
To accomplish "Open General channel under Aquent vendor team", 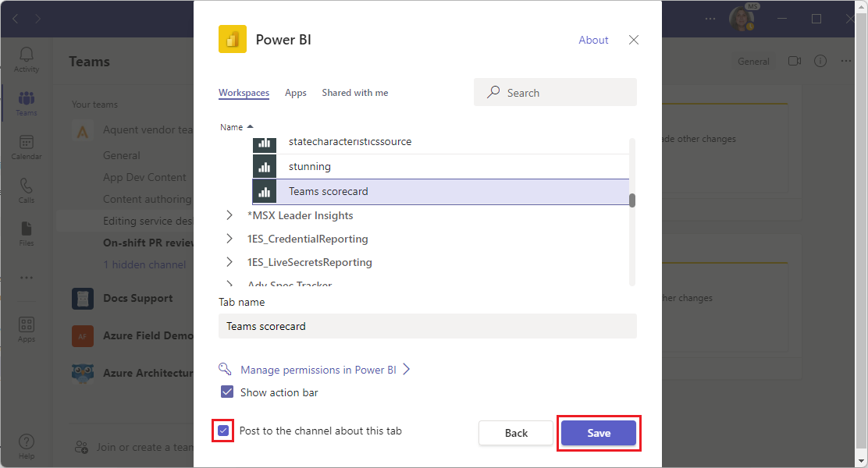I will pos(121,155).
